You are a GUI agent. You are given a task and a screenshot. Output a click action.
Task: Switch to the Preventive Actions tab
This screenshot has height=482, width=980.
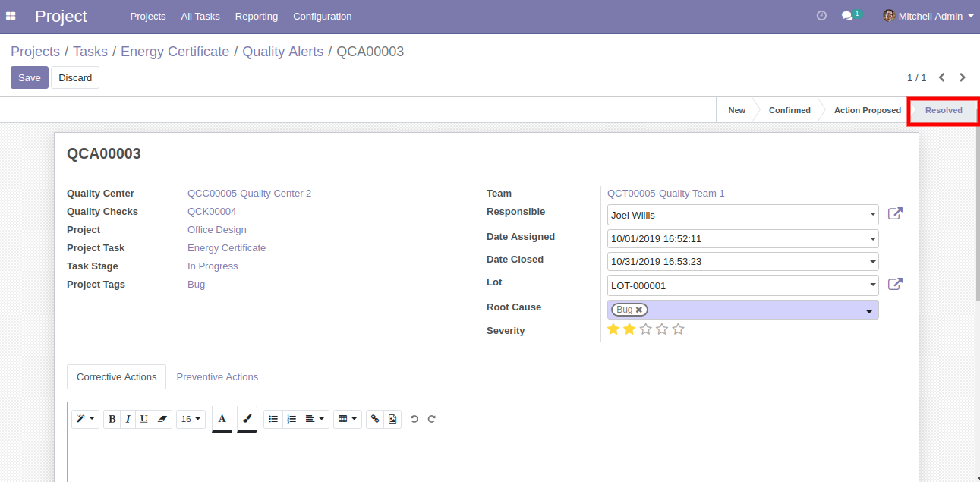tap(217, 376)
